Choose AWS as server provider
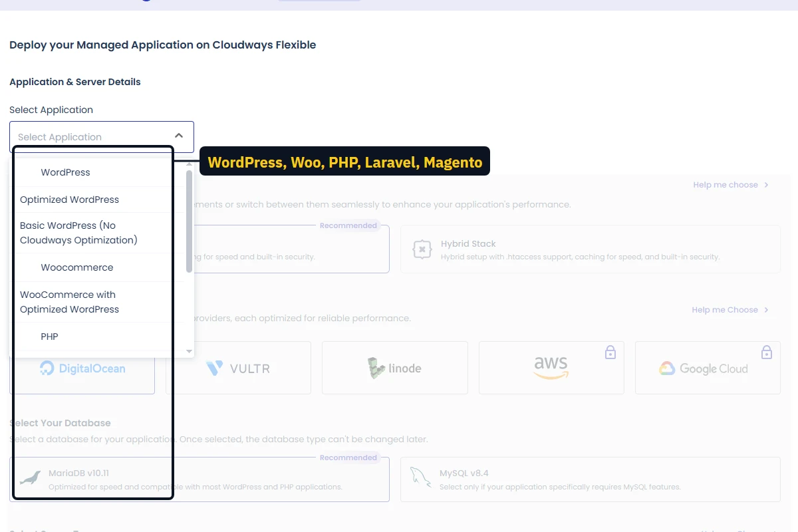798x532 pixels. [551, 368]
